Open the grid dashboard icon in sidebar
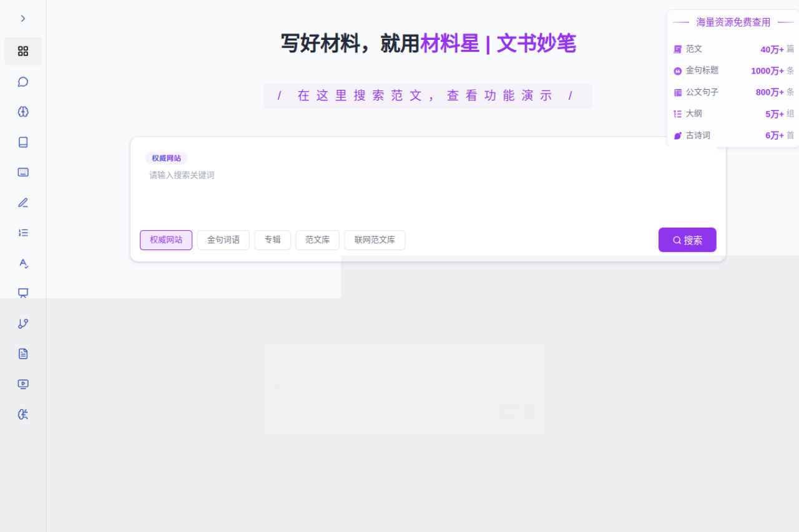This screenshot has height=532, width=799. click(23, 51)
